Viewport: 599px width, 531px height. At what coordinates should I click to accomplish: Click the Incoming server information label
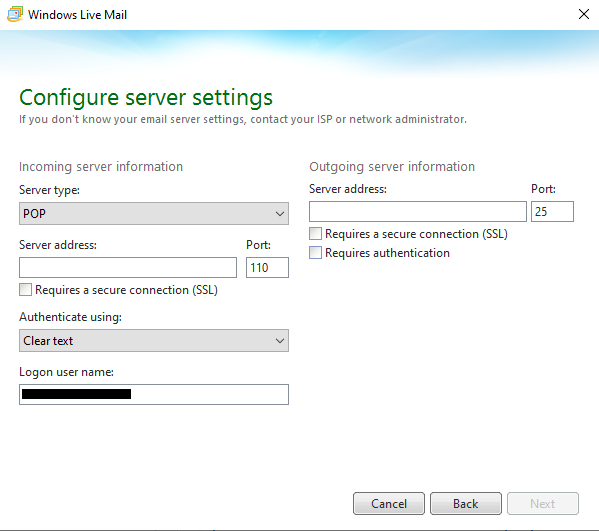pos(101,167)
